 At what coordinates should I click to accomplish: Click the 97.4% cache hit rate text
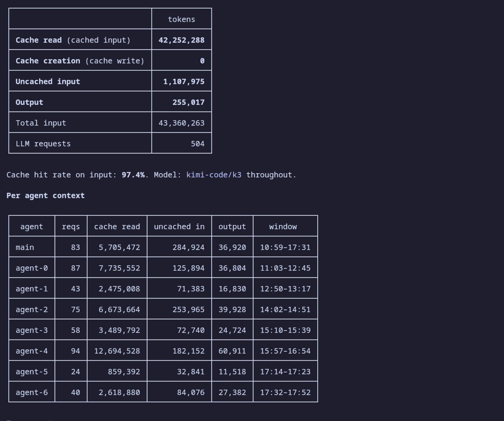133,175
